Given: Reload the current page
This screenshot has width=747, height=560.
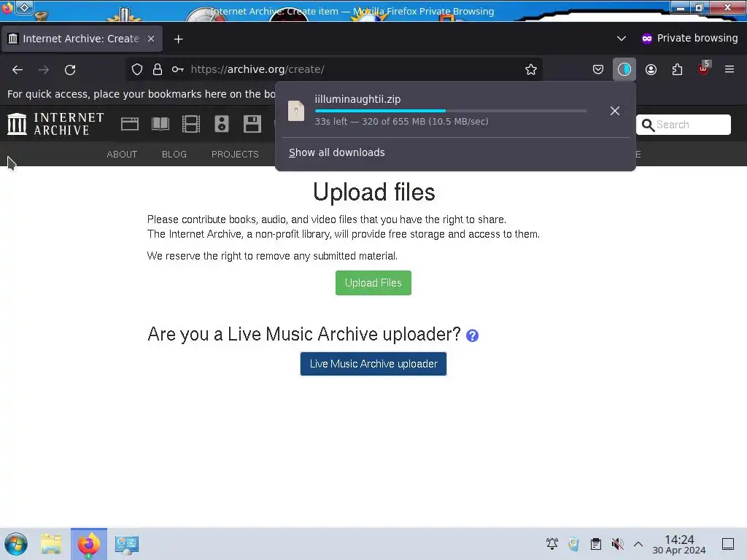Looking at the screenshot, I should [x=70, y=69].
